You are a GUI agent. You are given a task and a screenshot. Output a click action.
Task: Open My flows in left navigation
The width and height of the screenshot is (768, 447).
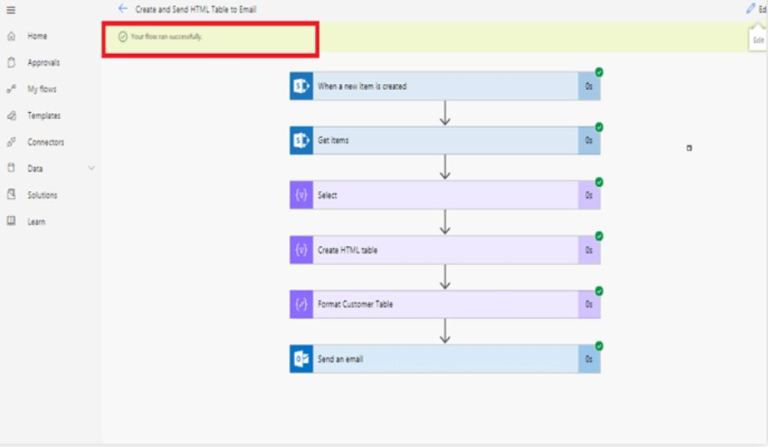(x=42, y=89)
